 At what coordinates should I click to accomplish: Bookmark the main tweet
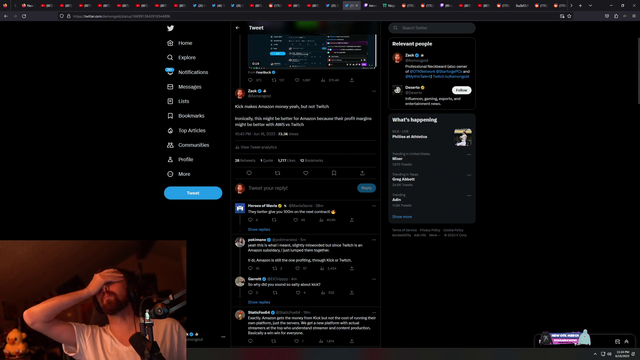334,173
